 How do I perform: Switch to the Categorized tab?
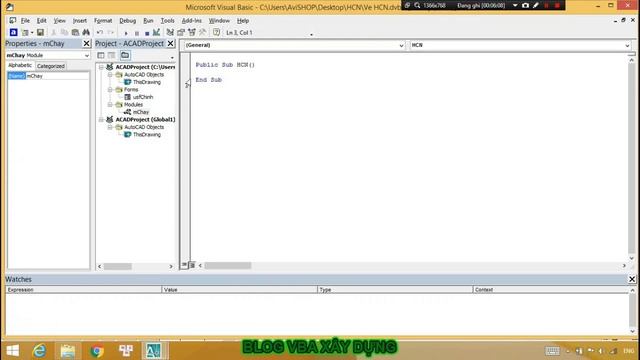pyautogui.click(x=51, y=66)
